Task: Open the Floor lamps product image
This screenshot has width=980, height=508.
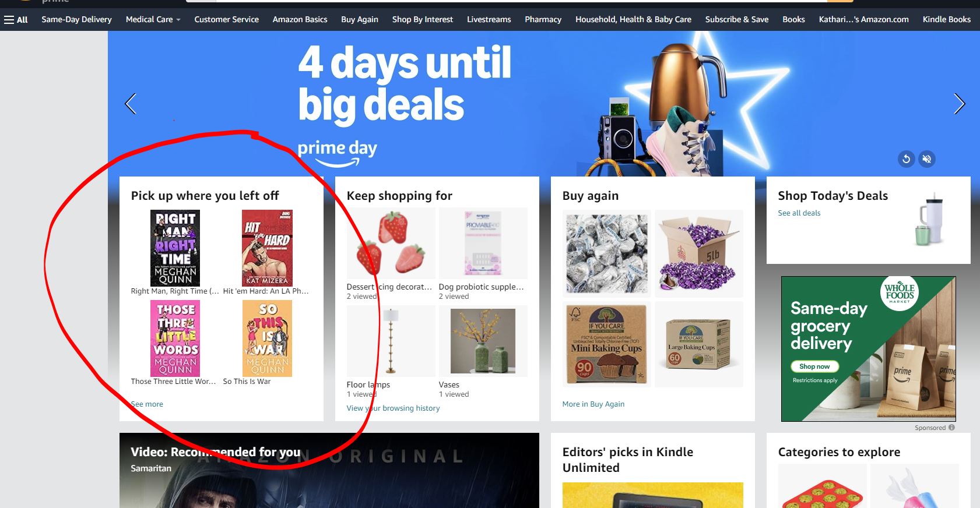Action: [x=391, y=341]
